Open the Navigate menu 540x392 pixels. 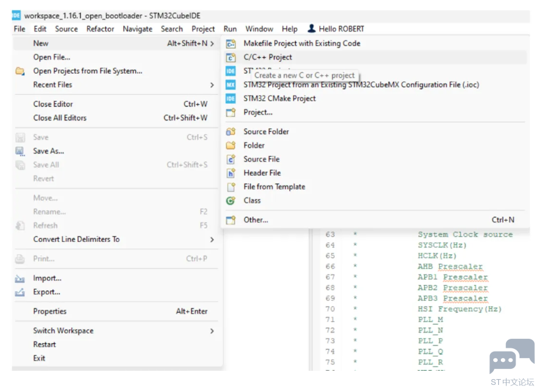point(137,29)
